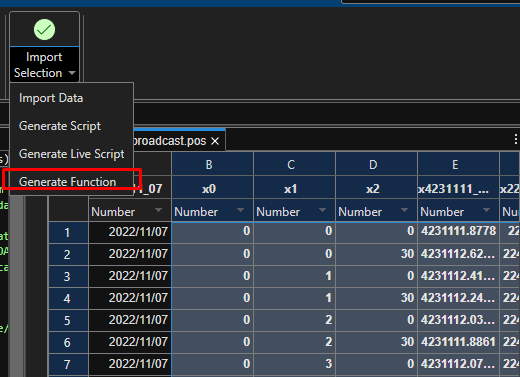Click the 2022/11/07 cell in row 1
Screen dimensions: 520x377
[x=130, y=232]
